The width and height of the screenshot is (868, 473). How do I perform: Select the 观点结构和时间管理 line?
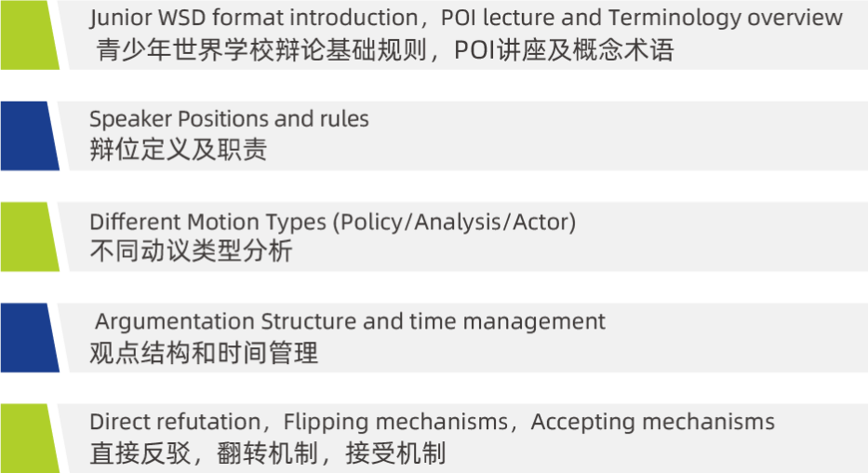click(x=204, y=352)
